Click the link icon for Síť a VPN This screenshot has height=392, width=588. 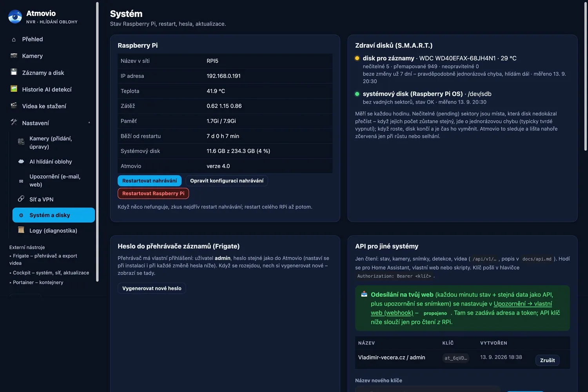(x=21, y=199)
